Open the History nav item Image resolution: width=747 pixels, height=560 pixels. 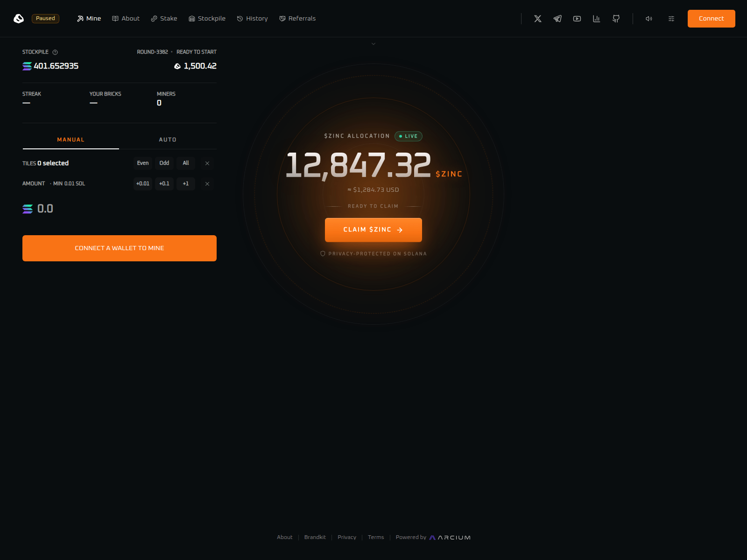252,19
